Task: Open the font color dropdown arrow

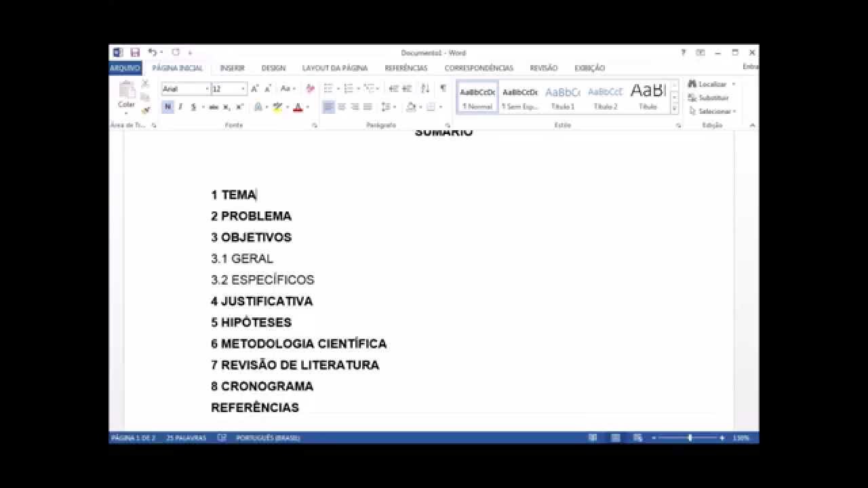Action: point(307,107)
